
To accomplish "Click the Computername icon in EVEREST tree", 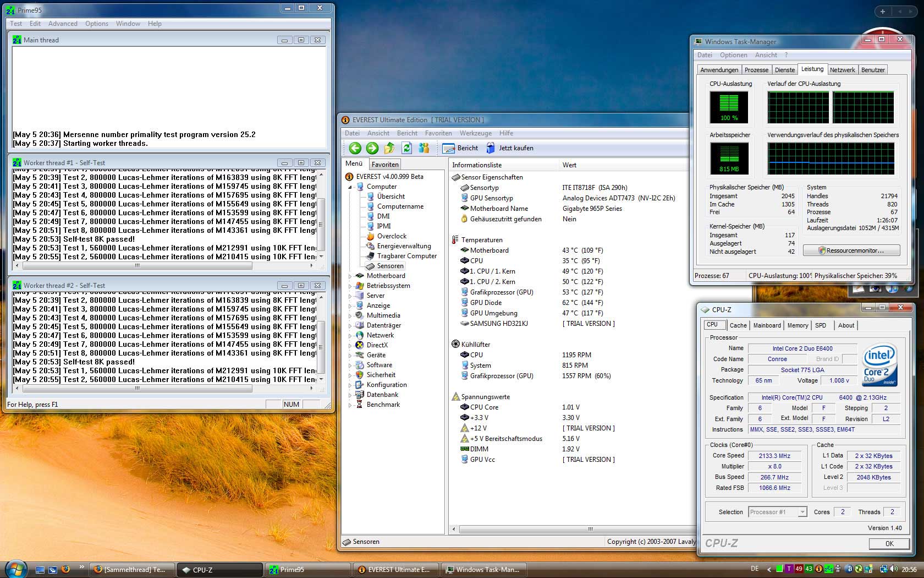I will click(371, 206).
